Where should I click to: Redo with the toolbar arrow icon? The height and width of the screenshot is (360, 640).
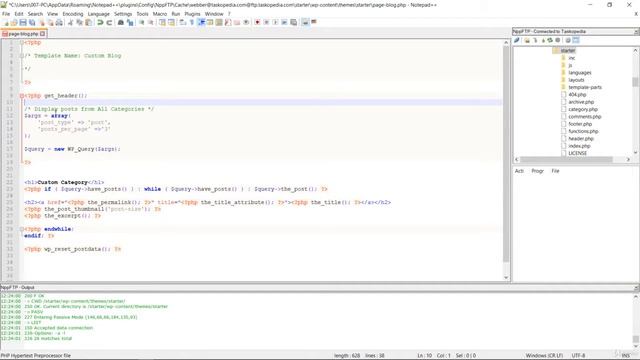[x=109, y=22]
